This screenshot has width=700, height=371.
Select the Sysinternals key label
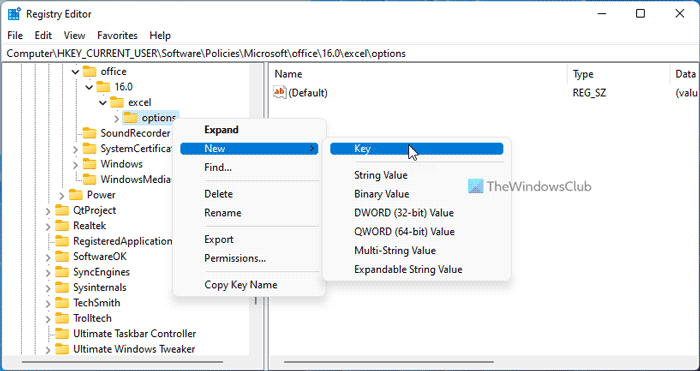[100, 288]
